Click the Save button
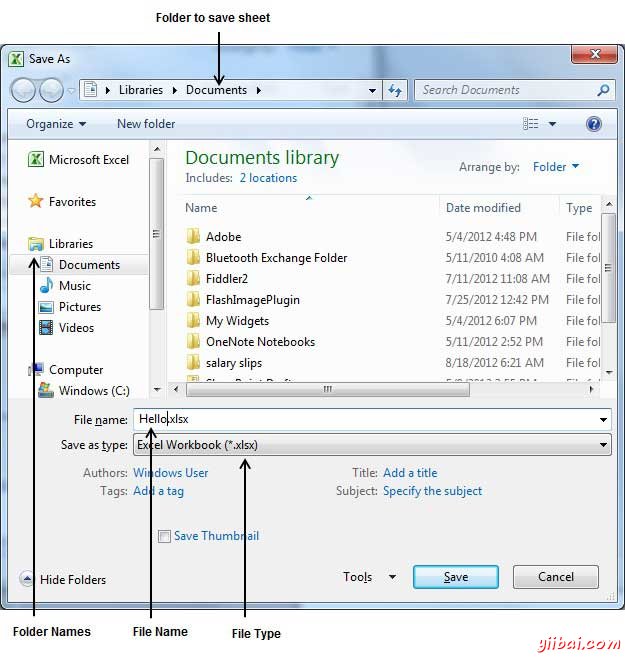The height and width of the screenshot is (657, 625). (455, 577)
